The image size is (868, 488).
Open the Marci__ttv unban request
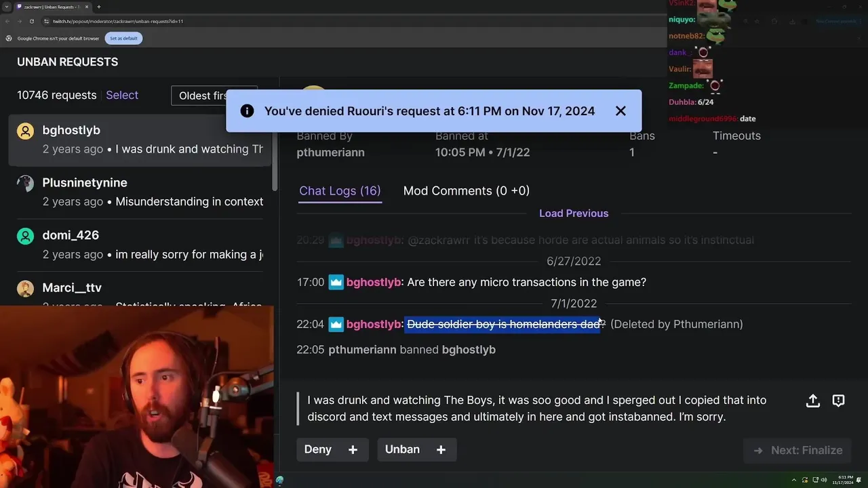pos(140,291)
